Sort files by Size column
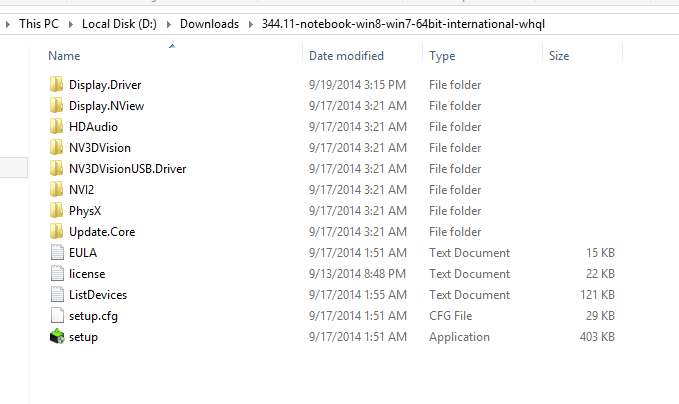This screenshot has width=679, height=404. click(559, 56)
